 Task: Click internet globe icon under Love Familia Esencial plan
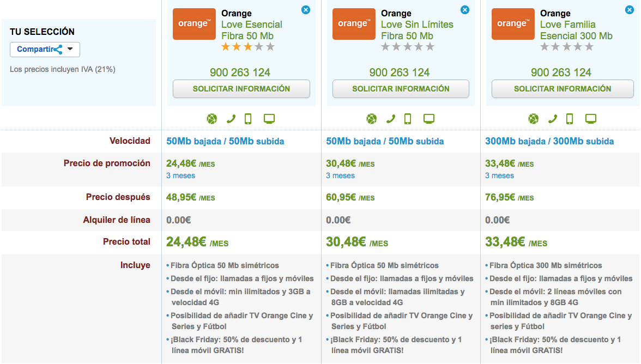(534, 119)
